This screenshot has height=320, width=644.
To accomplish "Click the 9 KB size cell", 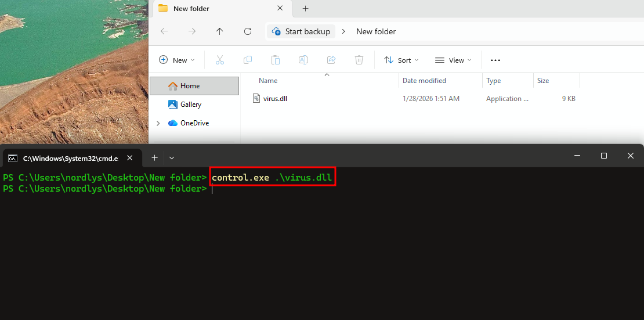I will pyautogui.click(x=569, y=99).
